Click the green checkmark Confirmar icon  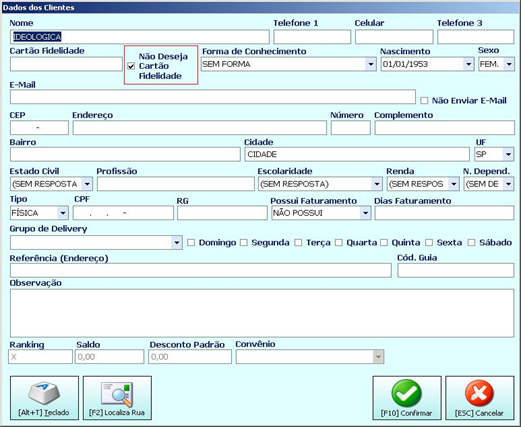tap(406, 393)
